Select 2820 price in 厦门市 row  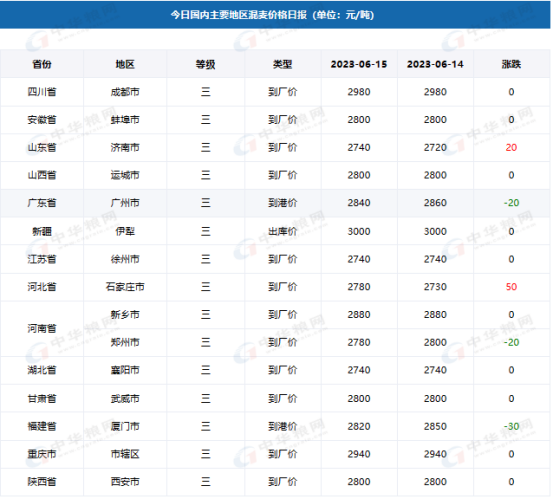point(359,426)
